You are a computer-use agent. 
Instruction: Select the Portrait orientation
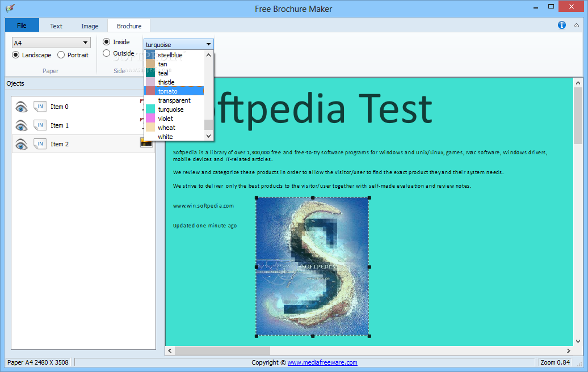pos(73,55)
